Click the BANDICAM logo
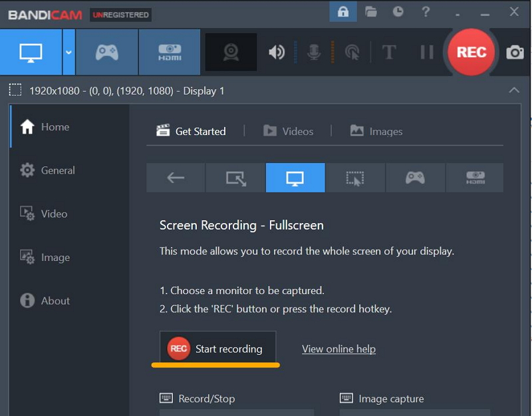This screenshot has width=532, height=416. tap(45, 15)
